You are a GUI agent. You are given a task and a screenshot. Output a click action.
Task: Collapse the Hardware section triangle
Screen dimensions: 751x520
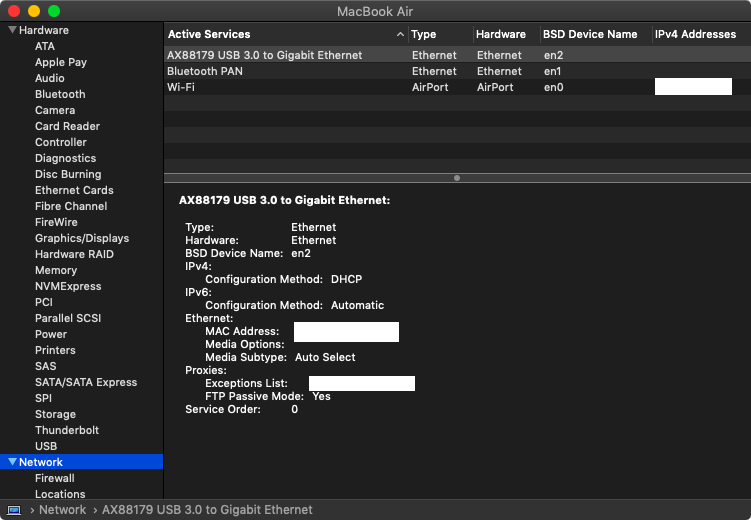12,30
